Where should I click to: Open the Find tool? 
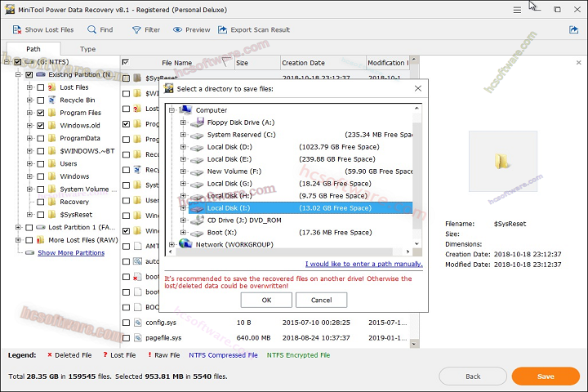[x=100, y=29]
